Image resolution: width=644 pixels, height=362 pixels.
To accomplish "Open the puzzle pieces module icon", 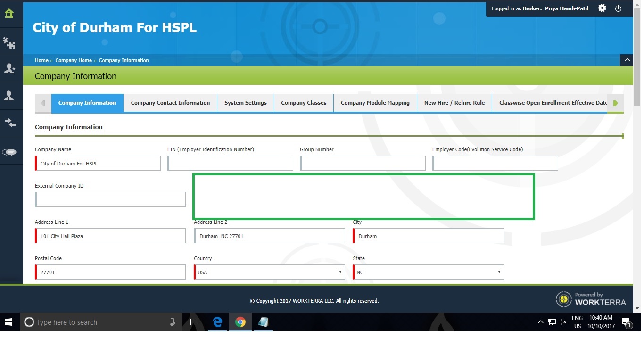I will click(9, 43).
